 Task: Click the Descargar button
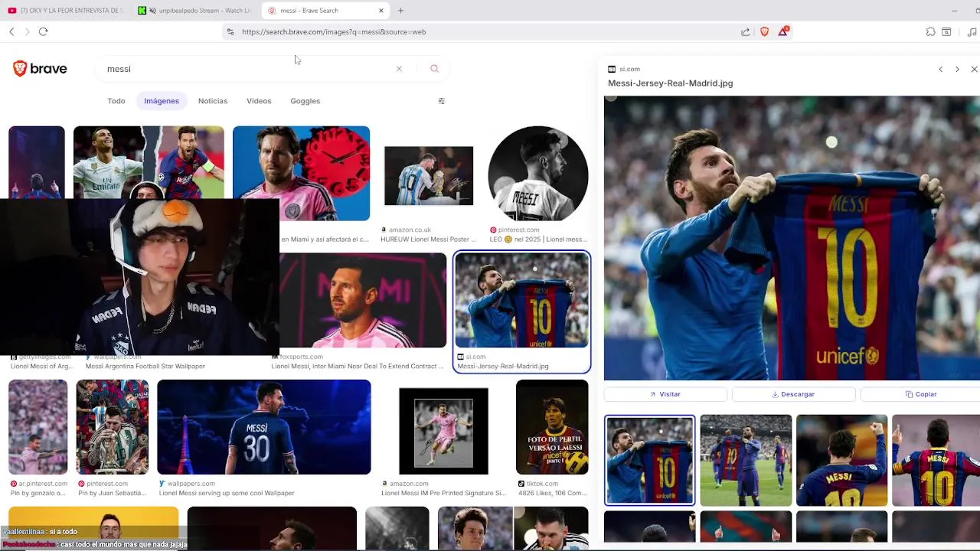793,394
